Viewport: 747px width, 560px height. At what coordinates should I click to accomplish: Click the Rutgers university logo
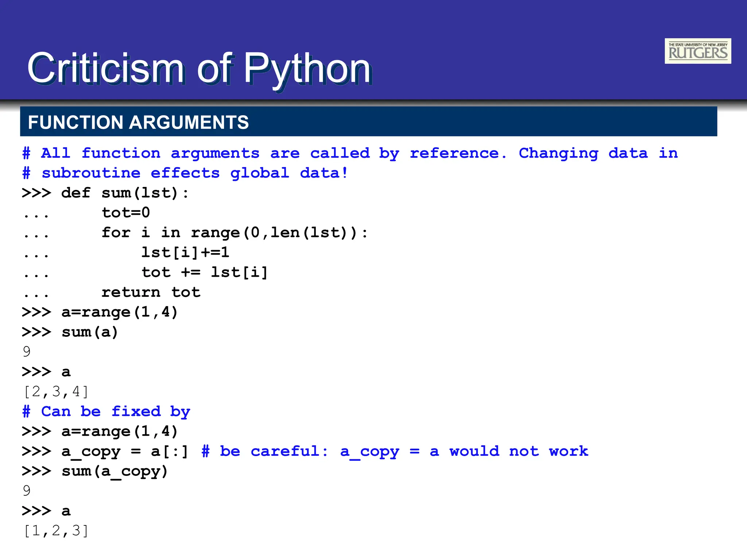point(698,51)
